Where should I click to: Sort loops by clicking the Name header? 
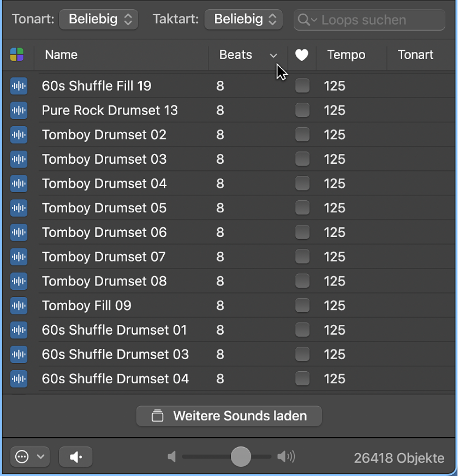point(61,55)
